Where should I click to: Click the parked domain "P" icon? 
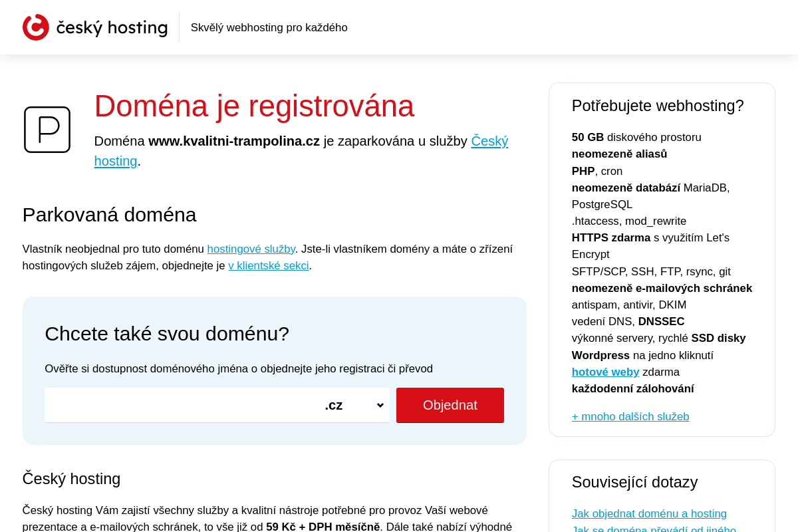[x=47, y=130]
